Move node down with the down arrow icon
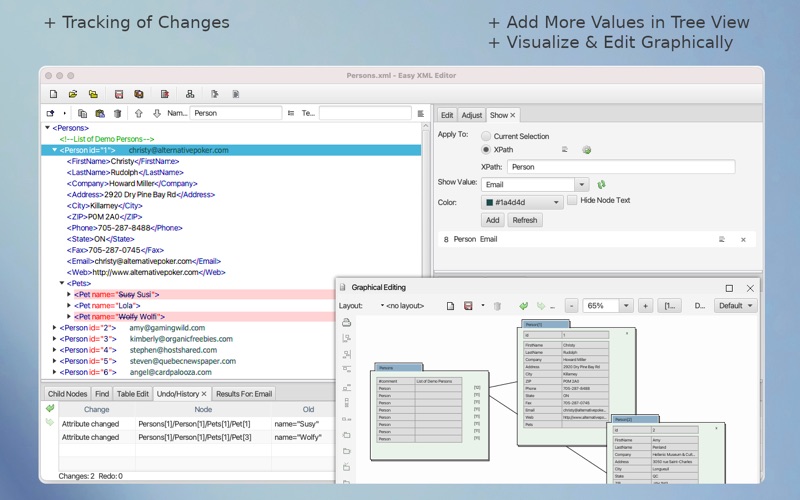The height and width of the screenshot is (500, 800). pos(157,113)
